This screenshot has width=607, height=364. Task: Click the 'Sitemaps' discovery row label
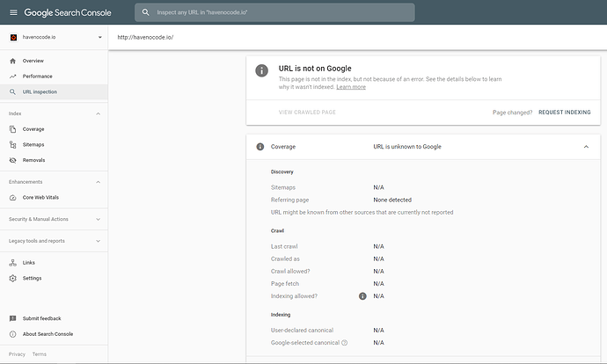click(x=283, y=187)
